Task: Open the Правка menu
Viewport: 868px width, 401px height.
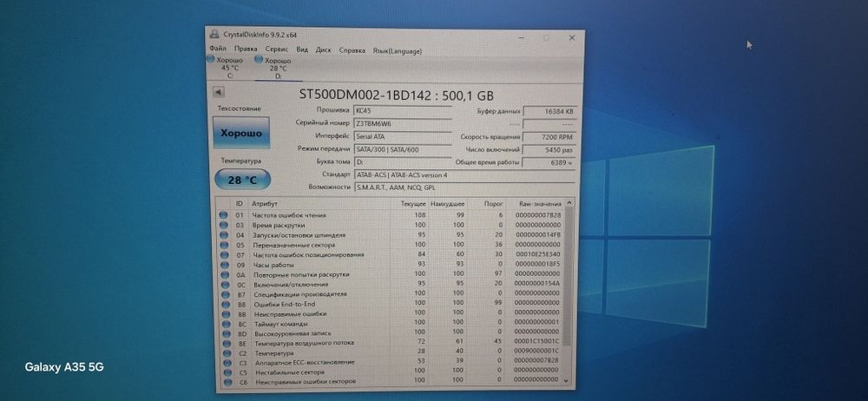Action: coord(246,49)
